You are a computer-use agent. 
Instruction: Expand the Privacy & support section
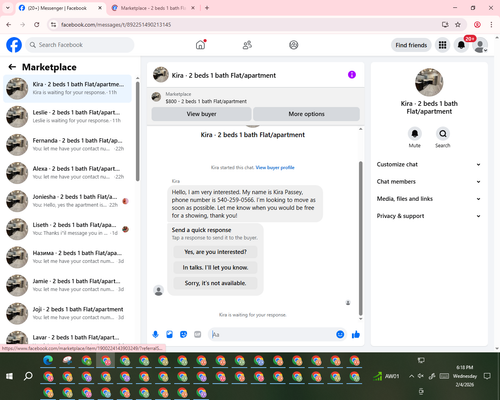pos(429,216)
